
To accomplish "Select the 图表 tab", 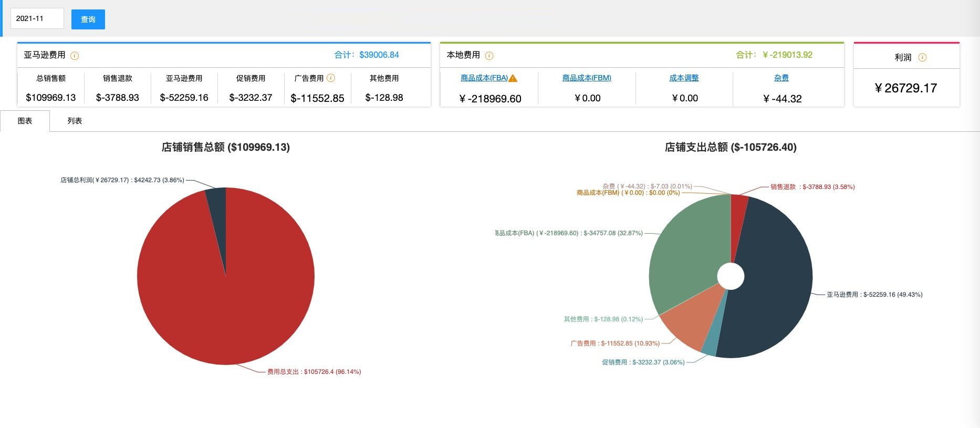I will coord(25,121).
